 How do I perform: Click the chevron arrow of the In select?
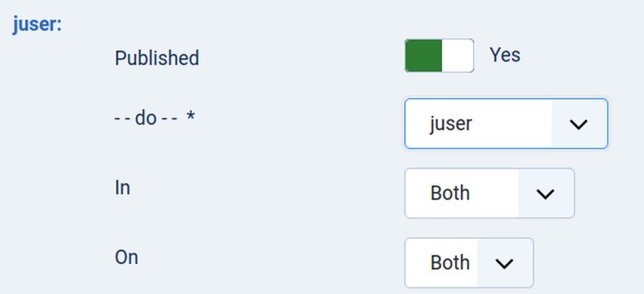coord(545,193)
